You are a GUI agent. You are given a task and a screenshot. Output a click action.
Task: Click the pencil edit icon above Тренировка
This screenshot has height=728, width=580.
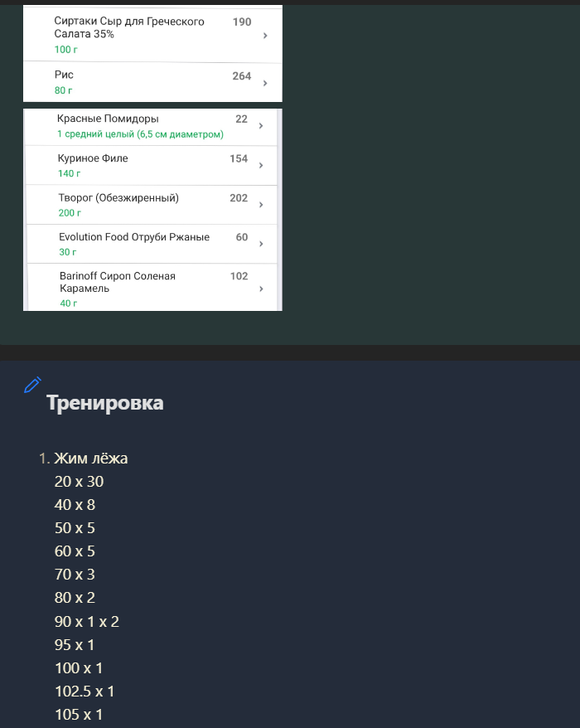click(x=32, y=384)
